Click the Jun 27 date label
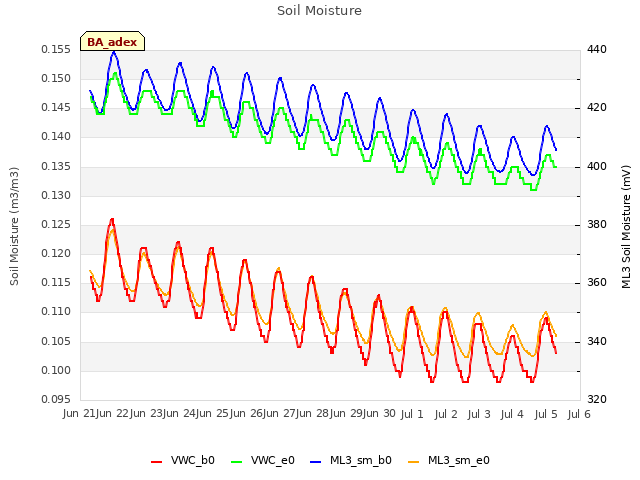The image size is (640, 480). coord(280,414)
